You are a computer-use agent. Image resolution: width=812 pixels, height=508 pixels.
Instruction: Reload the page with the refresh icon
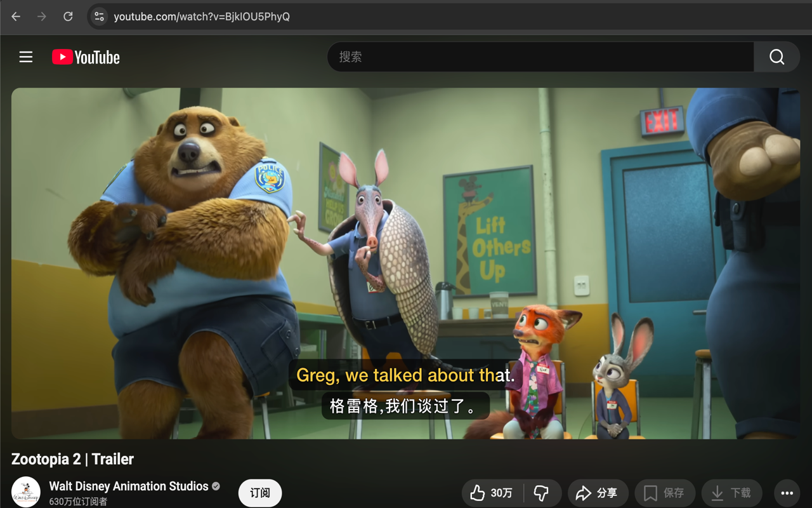(x=68, y=17)
